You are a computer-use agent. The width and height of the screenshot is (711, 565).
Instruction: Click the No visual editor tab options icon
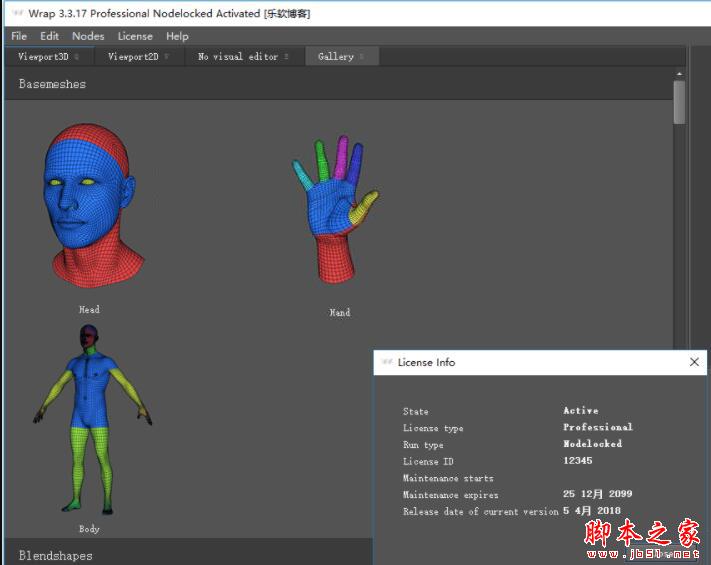[x=287, y=57]
